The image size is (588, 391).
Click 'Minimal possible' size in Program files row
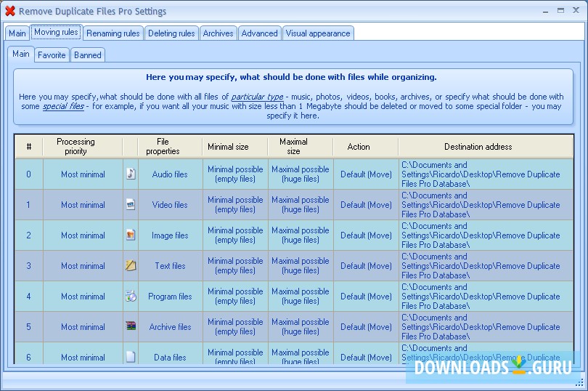(235, 296)
